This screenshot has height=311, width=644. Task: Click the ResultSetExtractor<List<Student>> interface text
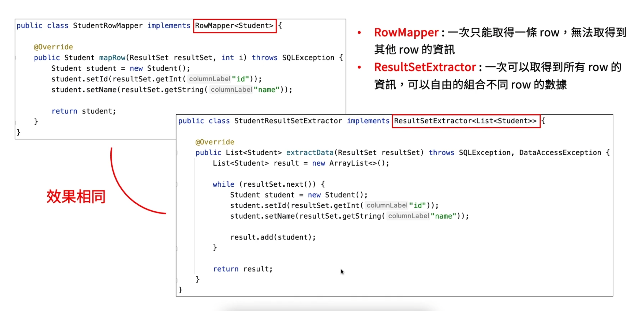coord(465,121)
